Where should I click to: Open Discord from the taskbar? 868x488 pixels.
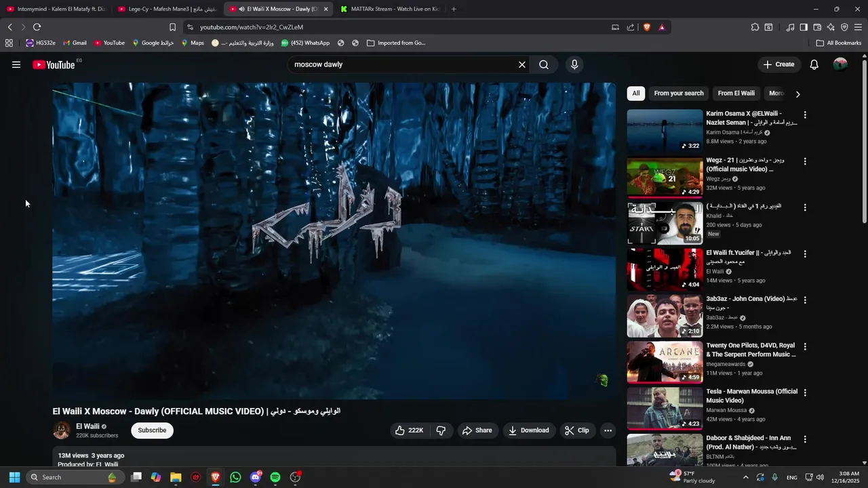click(256, 477)
